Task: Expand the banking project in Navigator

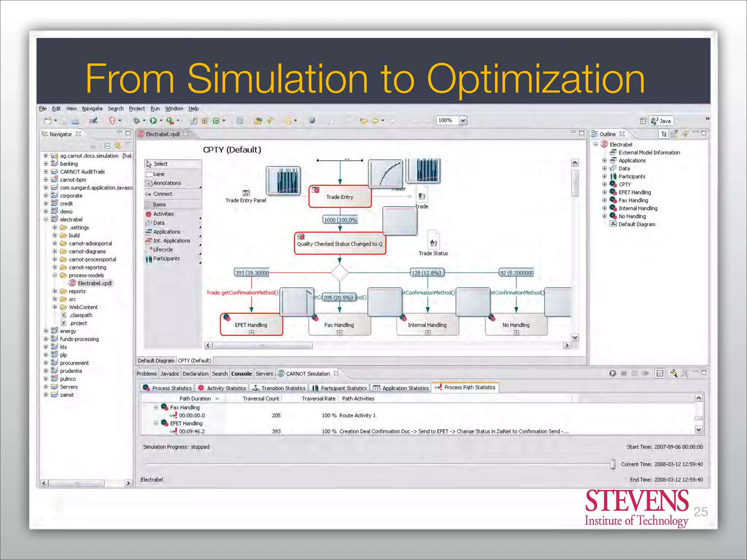Action: coord(46,164)
